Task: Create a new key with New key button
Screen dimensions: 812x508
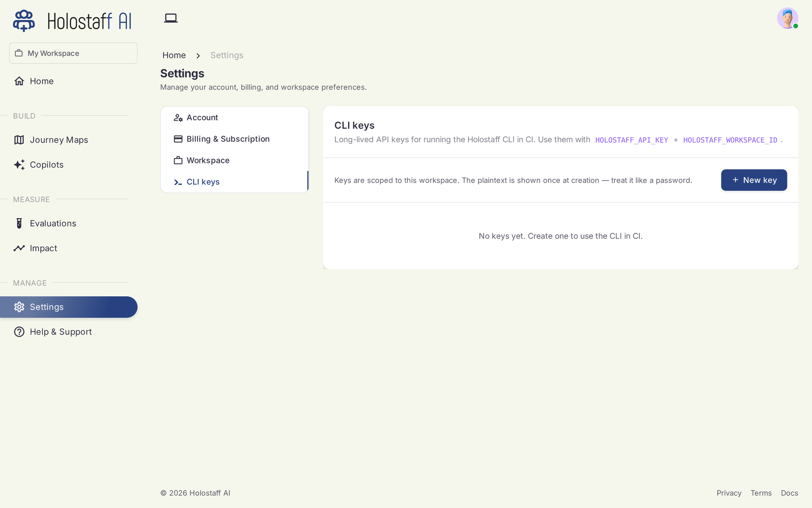Action: [x=754, y=180]
